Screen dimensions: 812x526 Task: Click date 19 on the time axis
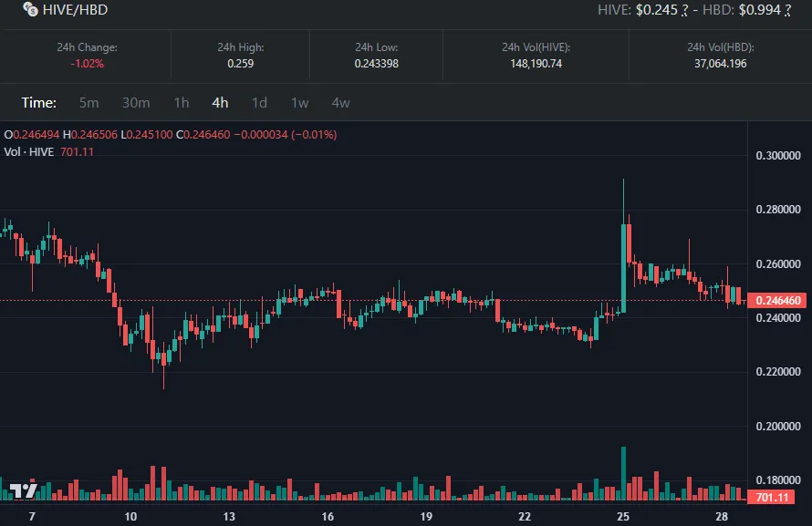point(426,516)
